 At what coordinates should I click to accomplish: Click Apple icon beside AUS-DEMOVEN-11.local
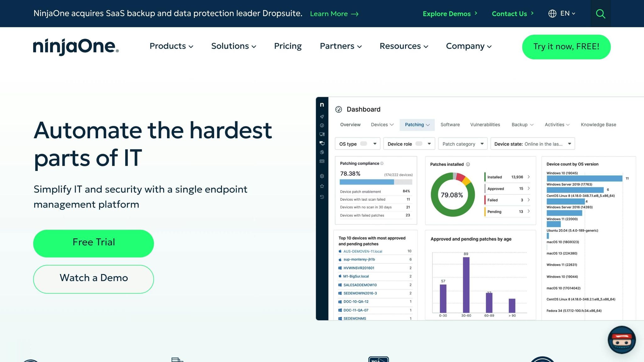(340, 251)
